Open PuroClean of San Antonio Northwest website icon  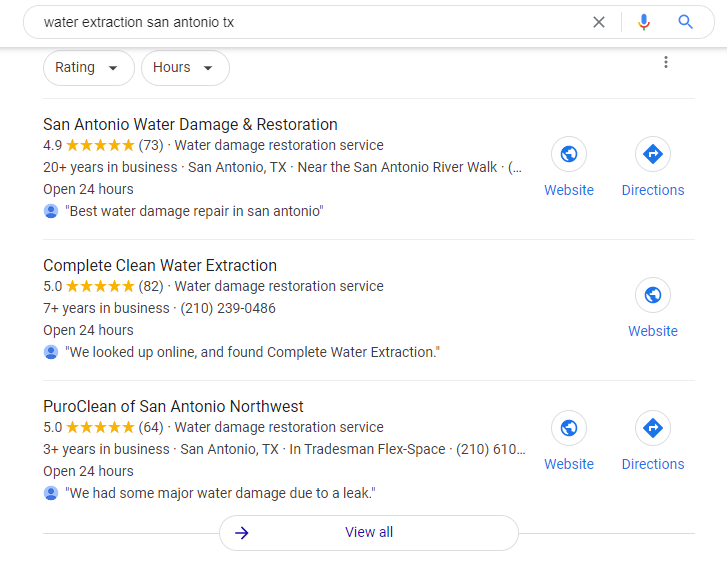(x=569, y=429)
